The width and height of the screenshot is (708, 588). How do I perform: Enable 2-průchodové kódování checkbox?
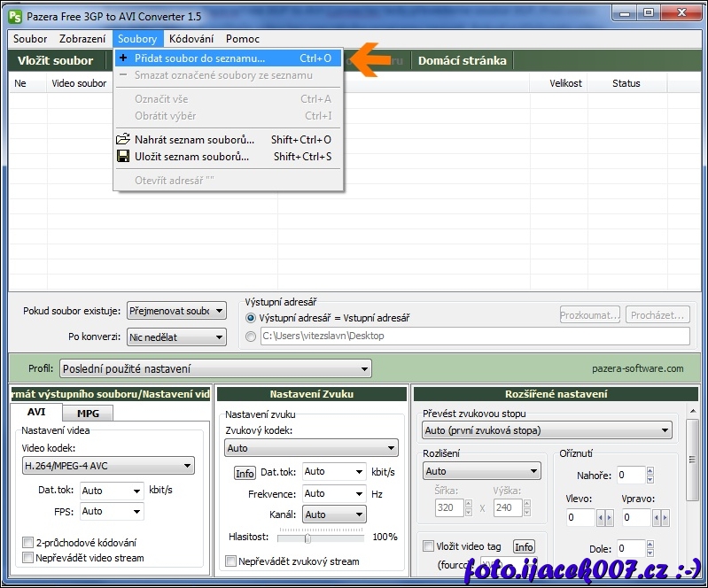click(x=28, y=542)
